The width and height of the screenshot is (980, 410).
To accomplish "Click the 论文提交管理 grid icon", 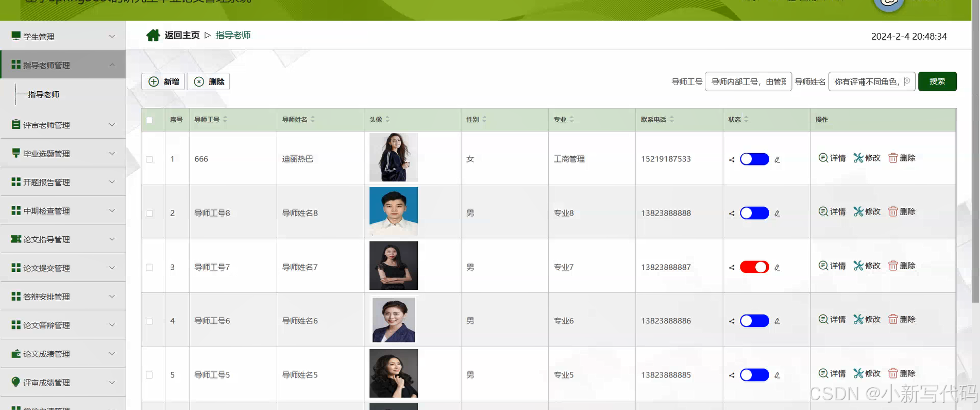I will pyautogui.click(x=16, y=268).
